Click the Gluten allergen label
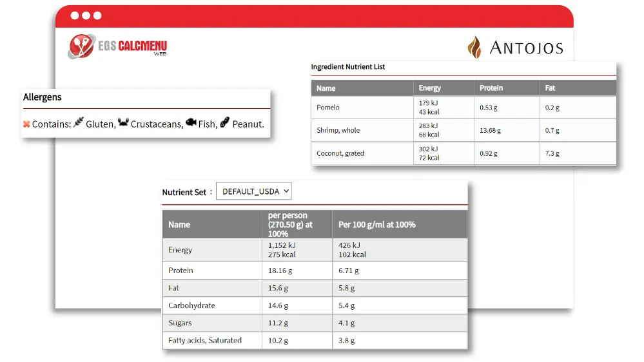Viewport: 644px width, 362px height. pos(100,124)
